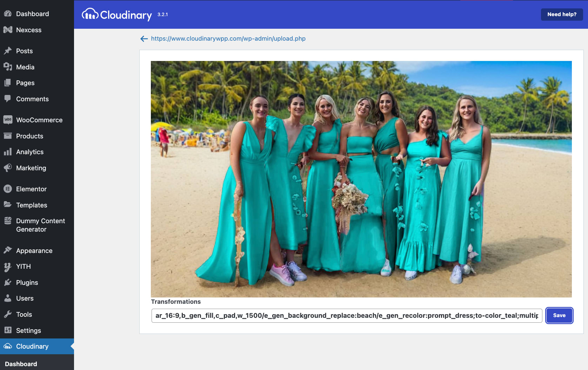Open the Templates menu entry
The image size is (588, 370).
click(32, 205)
